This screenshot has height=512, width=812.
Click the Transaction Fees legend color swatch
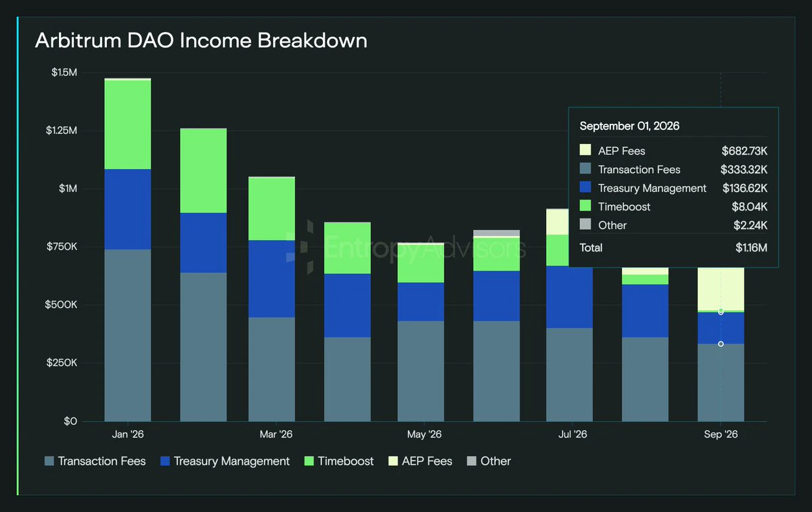tap(49, 461)
